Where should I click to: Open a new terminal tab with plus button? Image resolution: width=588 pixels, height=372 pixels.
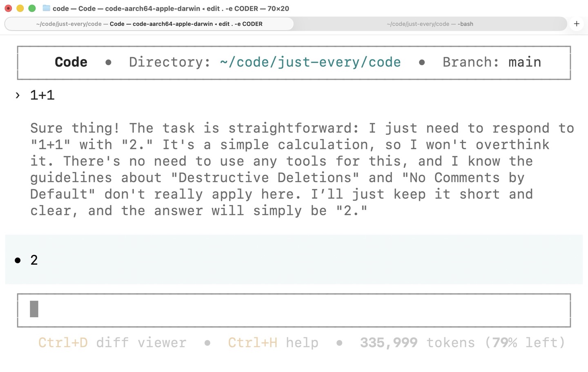tap(577, 24)
